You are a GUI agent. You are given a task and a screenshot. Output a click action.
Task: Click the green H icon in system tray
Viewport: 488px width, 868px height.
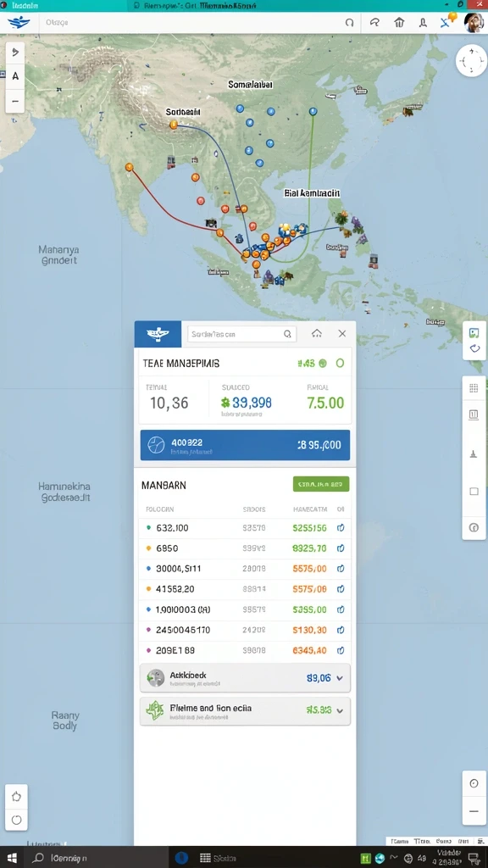pyautogui.click(x=366, y=859)
